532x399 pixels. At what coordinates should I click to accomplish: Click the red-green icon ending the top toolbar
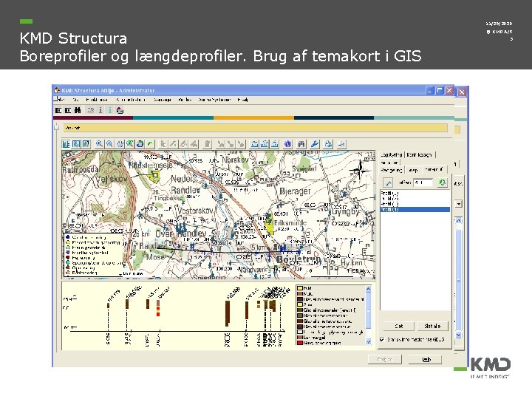pyautogui.click(x=120, y=110)
